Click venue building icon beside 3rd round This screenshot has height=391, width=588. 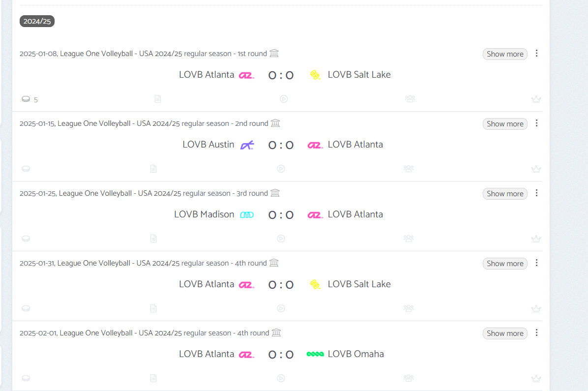275,193
